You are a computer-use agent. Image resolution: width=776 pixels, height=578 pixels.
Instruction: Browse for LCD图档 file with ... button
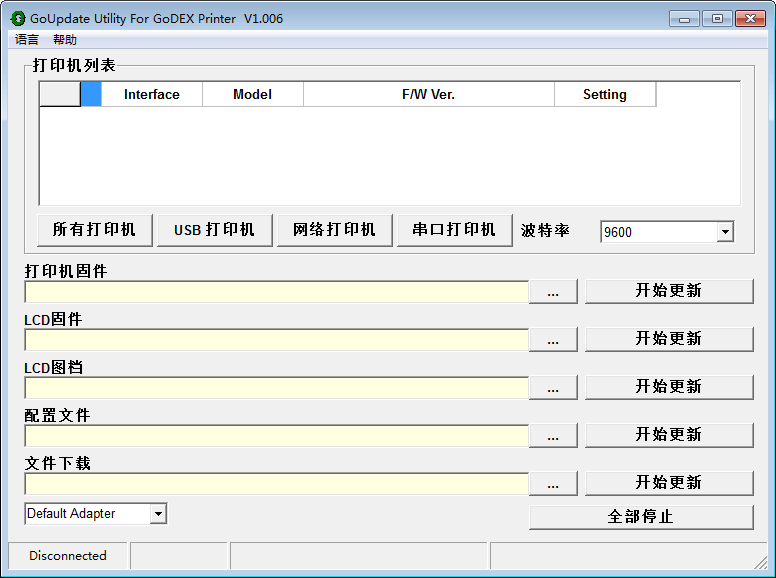[553, 387]
